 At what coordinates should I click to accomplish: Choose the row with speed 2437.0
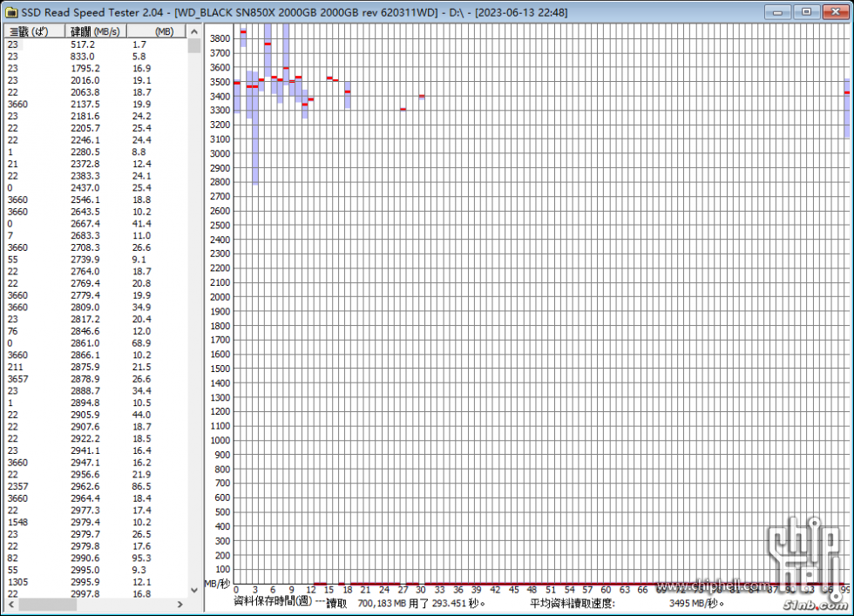pos(96,188)
